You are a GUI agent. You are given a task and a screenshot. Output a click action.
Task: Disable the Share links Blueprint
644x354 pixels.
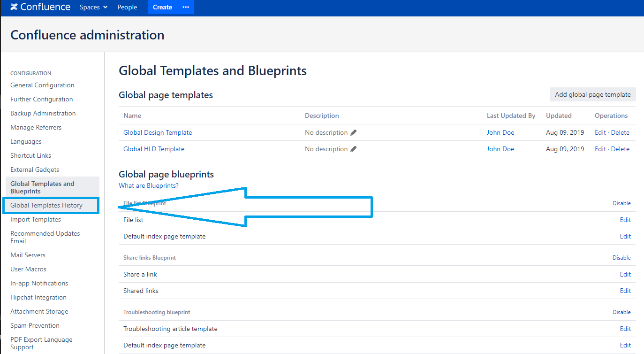point(621,258)
